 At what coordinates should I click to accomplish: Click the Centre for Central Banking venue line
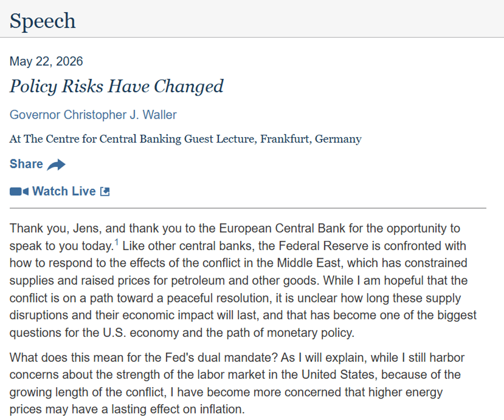[x=185, y=139]
